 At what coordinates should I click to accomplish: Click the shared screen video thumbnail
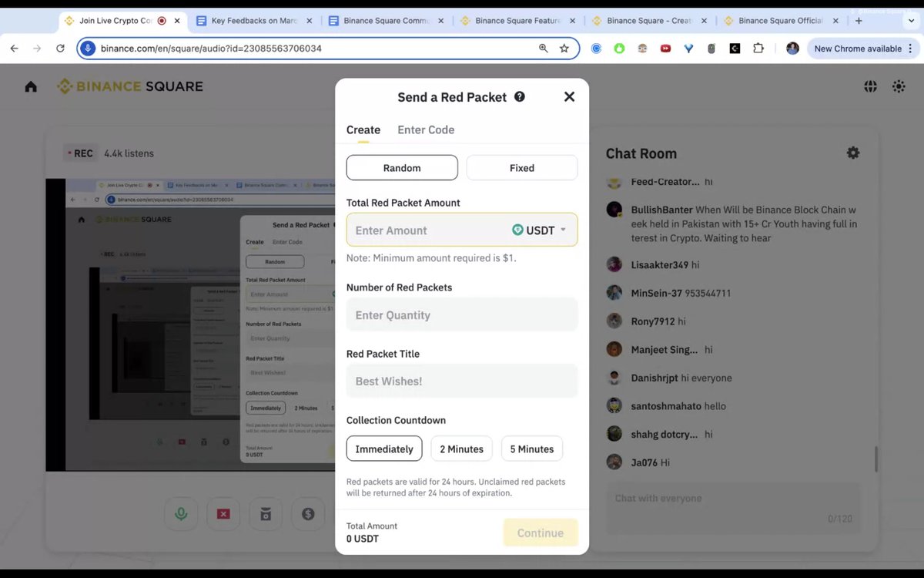(x=190, y=324)
